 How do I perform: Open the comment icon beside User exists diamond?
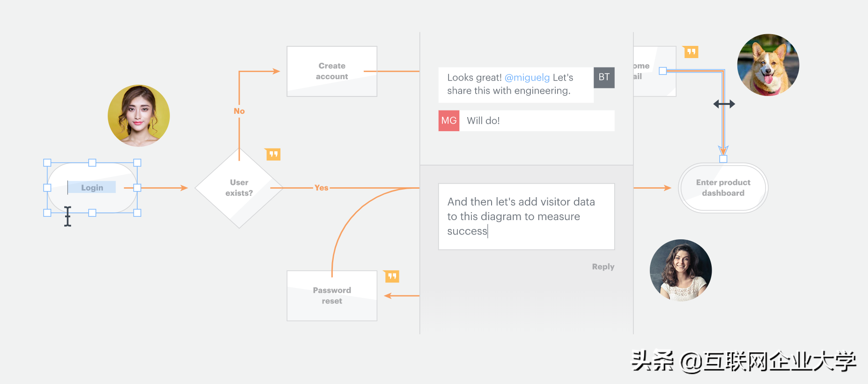(273, 154)
